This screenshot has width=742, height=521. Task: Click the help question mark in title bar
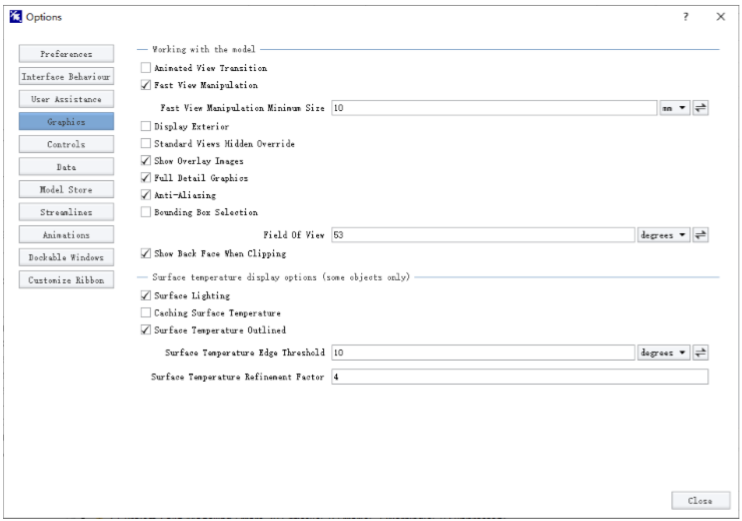click(x=686, y=17)
